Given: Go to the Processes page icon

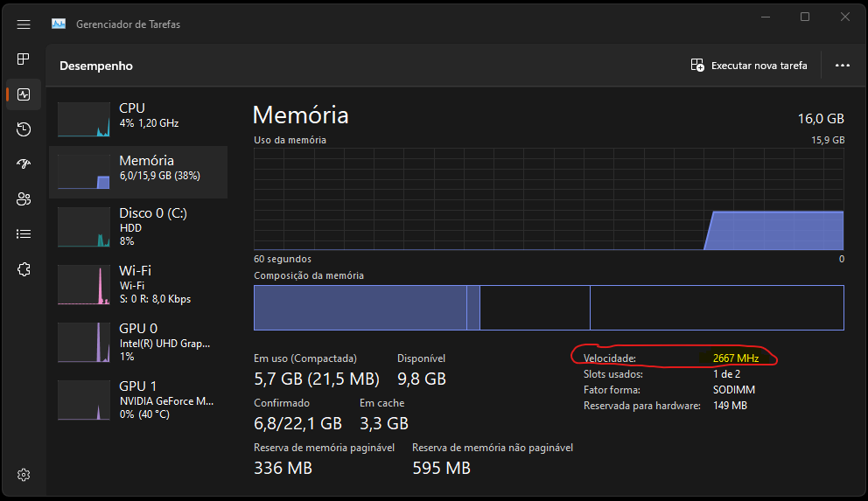Looking at the screenshot, I should point(24,59).
